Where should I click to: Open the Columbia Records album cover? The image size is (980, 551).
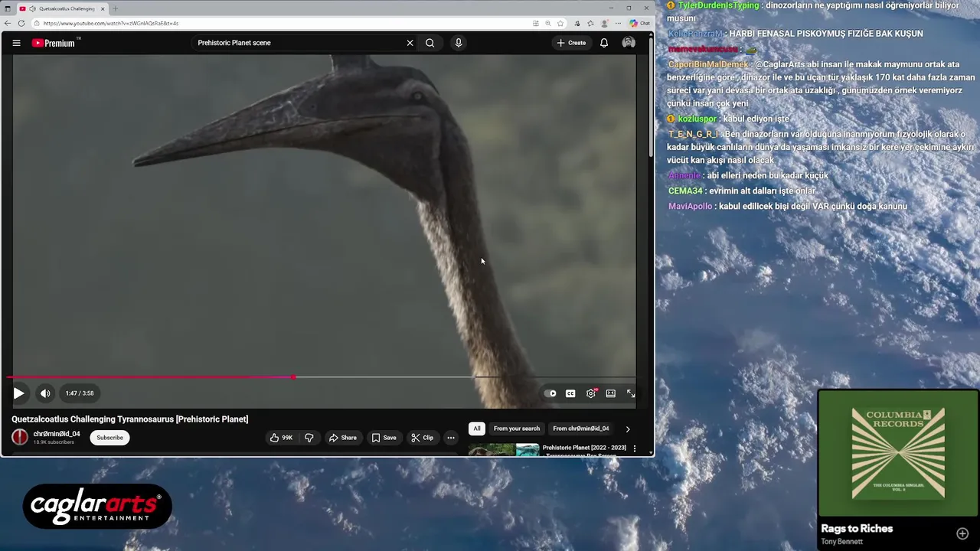tap(898, 453)
